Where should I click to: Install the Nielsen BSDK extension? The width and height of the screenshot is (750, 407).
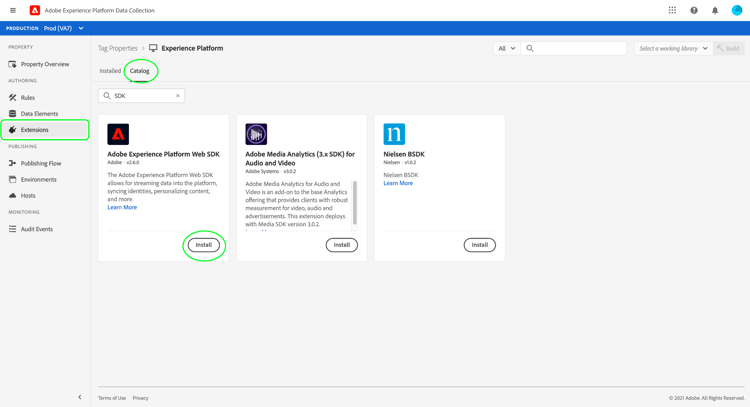tap(480, 245)
